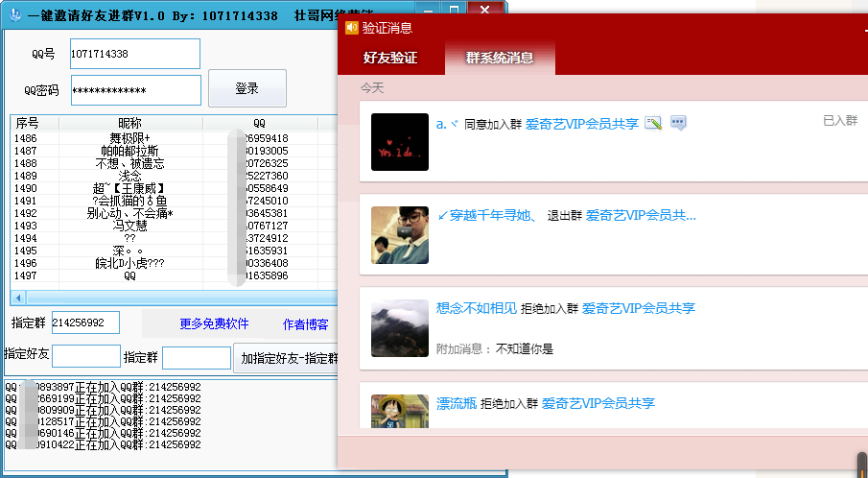868x478 pixels.
Task: Open profile link a. in first message
Action: click(x=446, y=124)
